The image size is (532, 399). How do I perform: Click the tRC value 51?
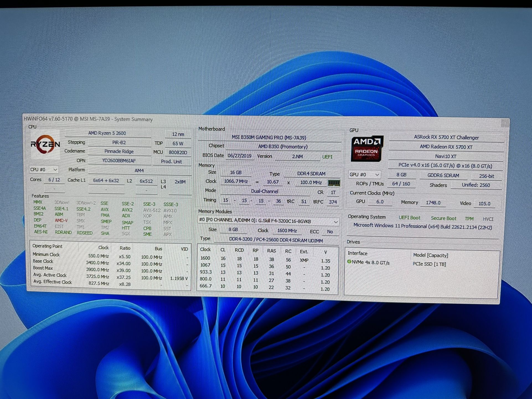click(x=304, y=202)
